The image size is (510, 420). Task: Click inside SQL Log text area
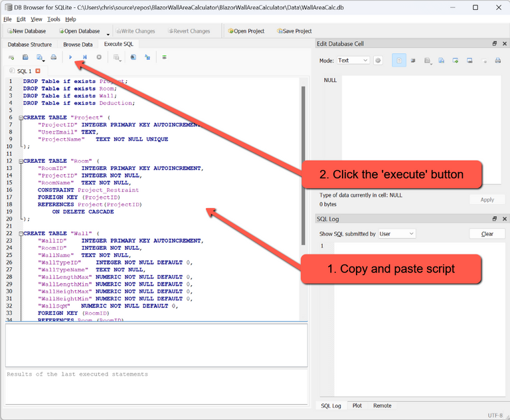pos(420,319)
